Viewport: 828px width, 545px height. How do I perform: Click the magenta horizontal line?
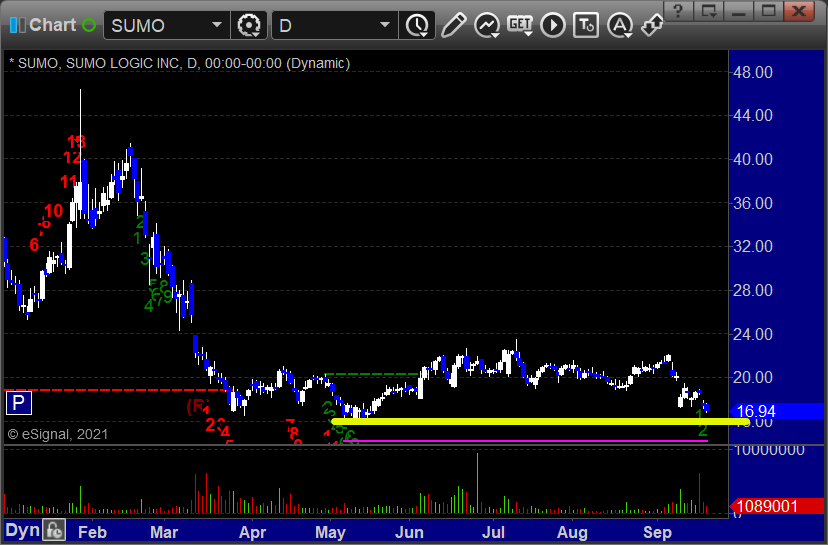pyautogui.click(x=525, y=440)
